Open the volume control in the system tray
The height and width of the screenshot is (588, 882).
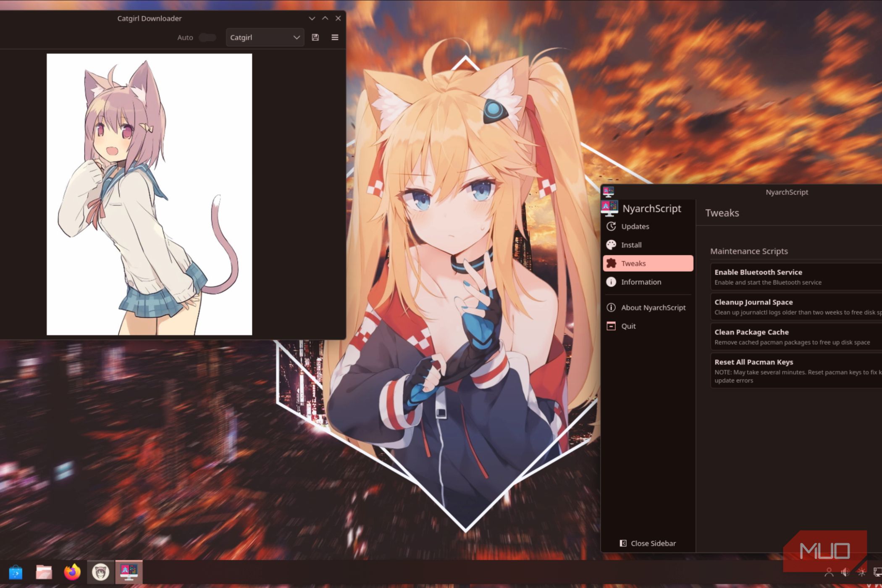845,572
